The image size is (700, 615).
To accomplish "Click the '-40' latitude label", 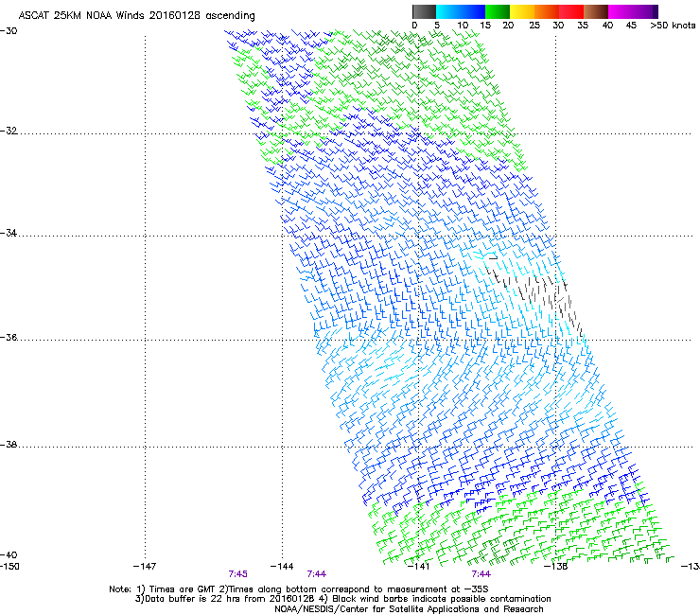I will (x=9, y=554).
